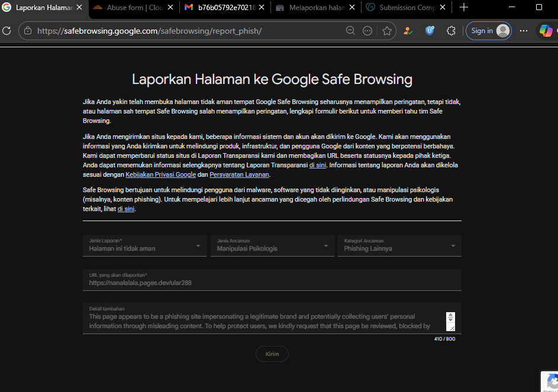
Task: Grab the textarea resize handle
Action: [x=451, y=328]
